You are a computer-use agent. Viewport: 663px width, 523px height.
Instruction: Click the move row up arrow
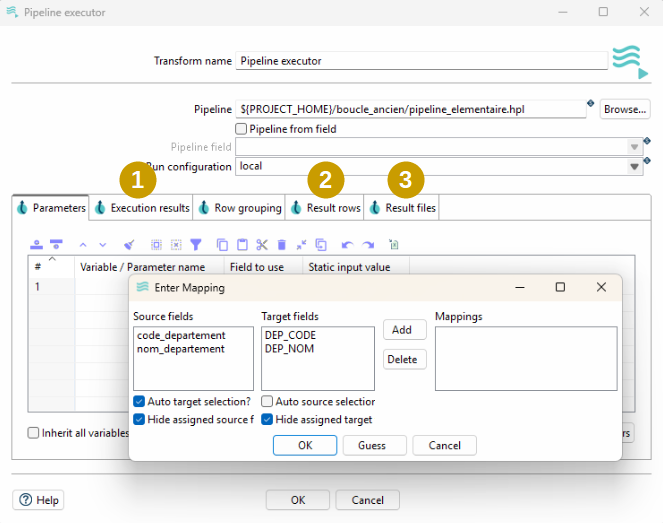click(83, 244)
